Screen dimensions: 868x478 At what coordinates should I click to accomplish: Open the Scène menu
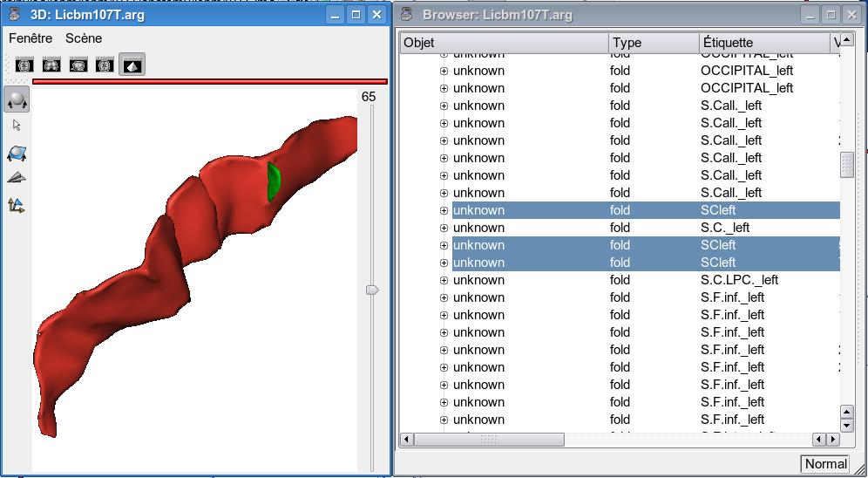point(84,38)
